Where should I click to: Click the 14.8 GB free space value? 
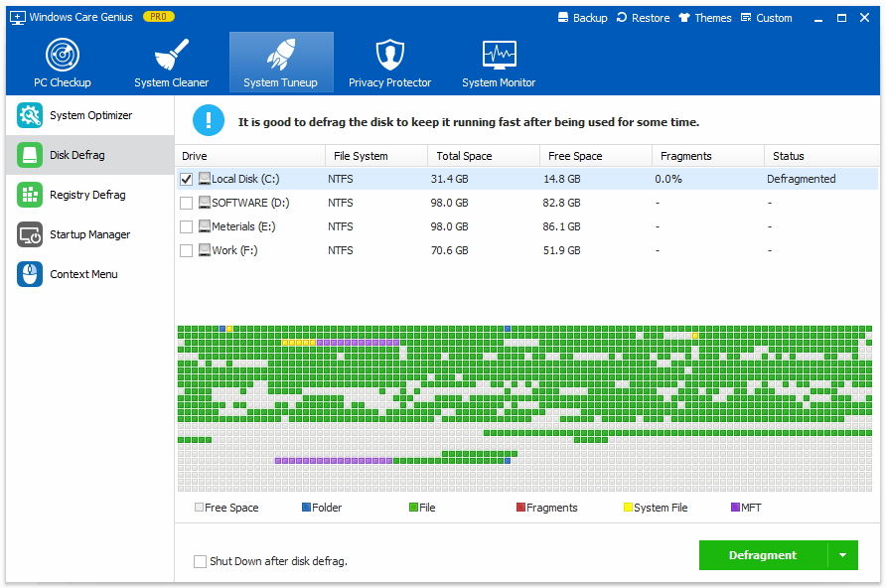coord(561,179)
